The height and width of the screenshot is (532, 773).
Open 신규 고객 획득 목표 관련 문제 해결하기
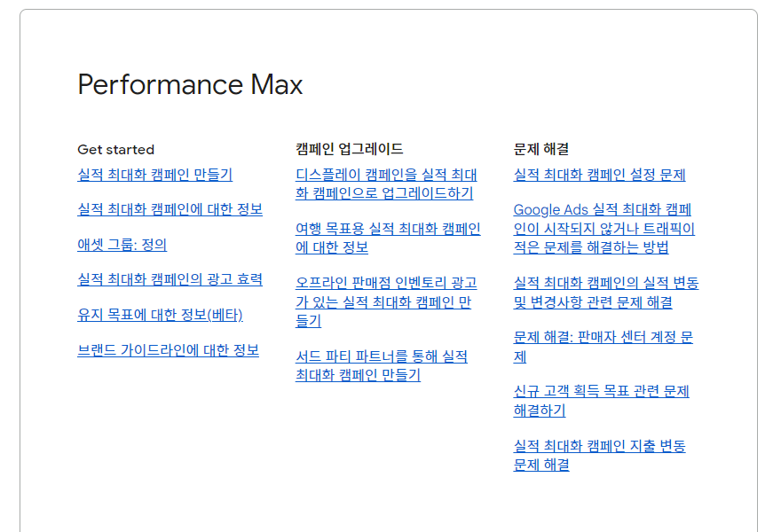coord(602,401)
